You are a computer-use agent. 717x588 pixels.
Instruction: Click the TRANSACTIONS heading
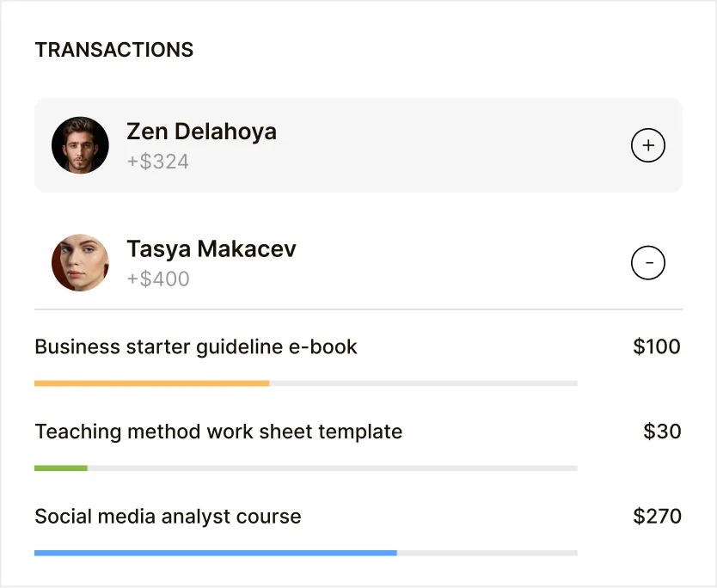[x=113, y=50]
